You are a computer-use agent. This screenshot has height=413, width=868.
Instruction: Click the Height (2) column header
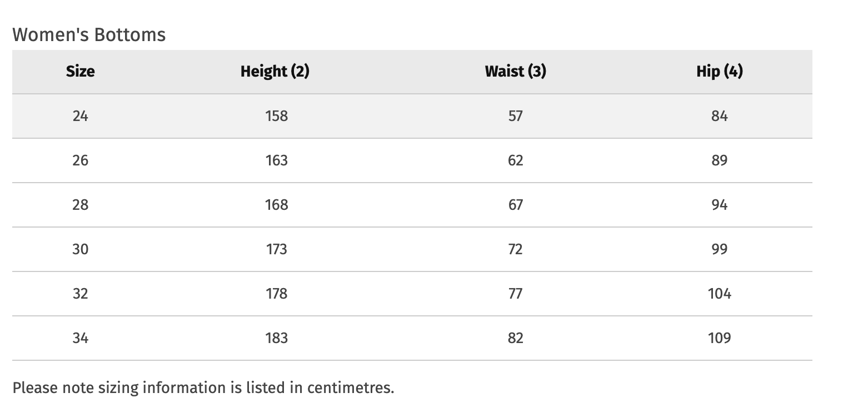pyautogui.click(x=275, y=72)
